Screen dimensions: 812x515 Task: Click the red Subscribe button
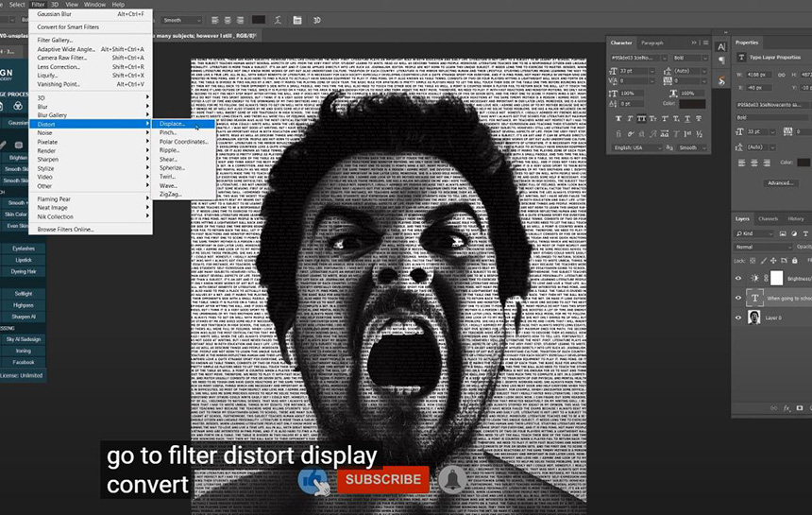tap(383, 479)
